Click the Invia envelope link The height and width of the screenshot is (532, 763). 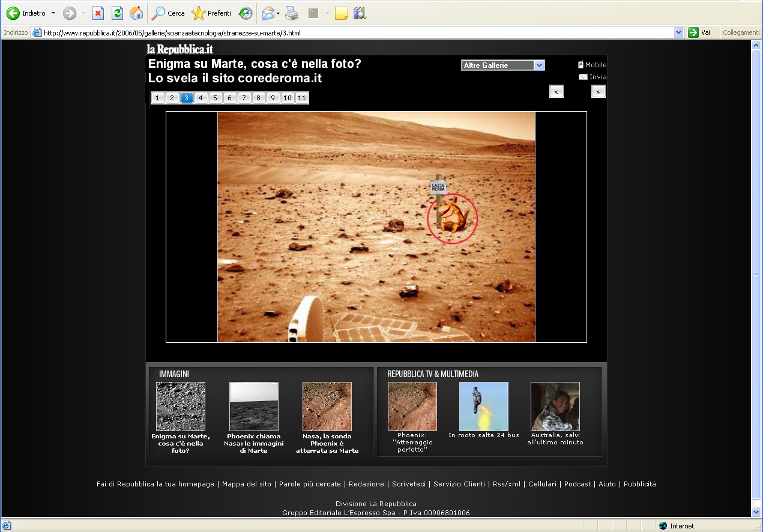[593, 77]
